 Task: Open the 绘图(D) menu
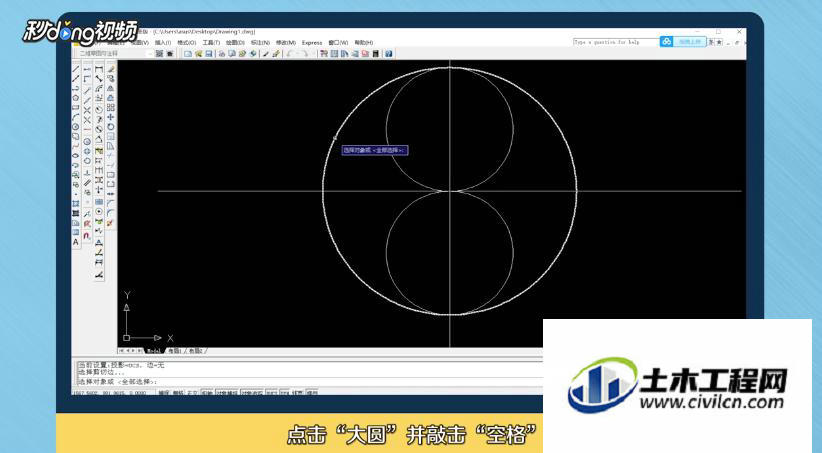235,42
